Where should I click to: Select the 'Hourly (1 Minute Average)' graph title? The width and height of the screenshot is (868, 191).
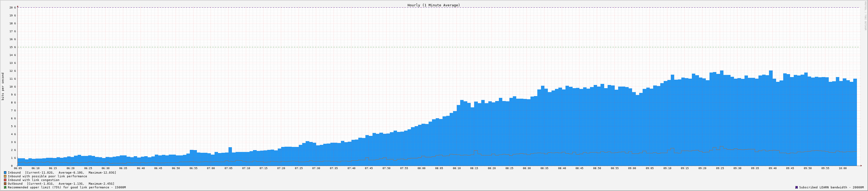point(434,5)
